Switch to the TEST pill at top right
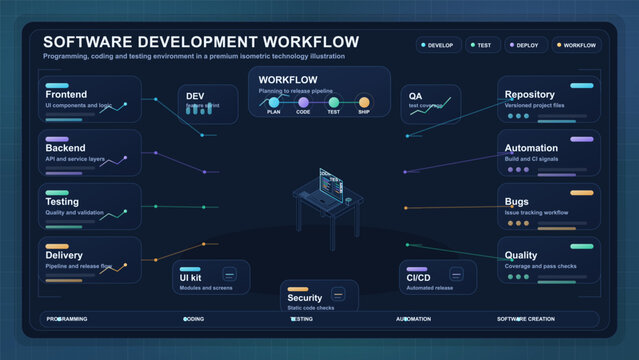Viewport: 639px width, 360px height. coord(483,45)
